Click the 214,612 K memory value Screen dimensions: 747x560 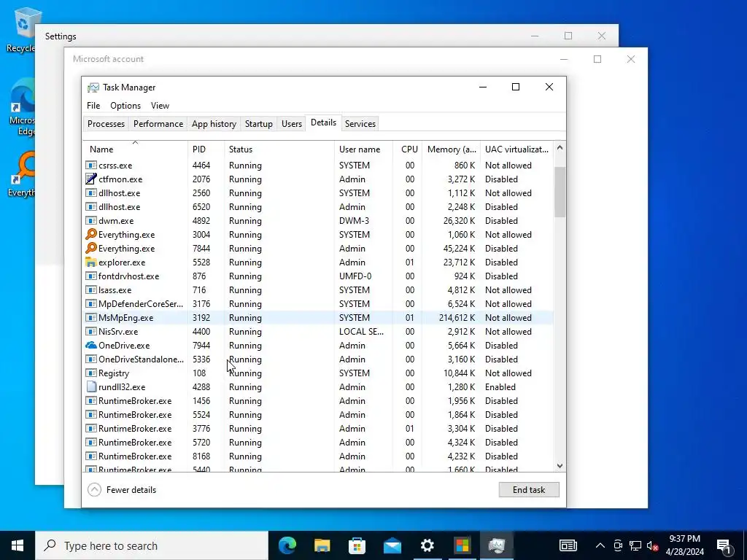(x=457, y=318)
